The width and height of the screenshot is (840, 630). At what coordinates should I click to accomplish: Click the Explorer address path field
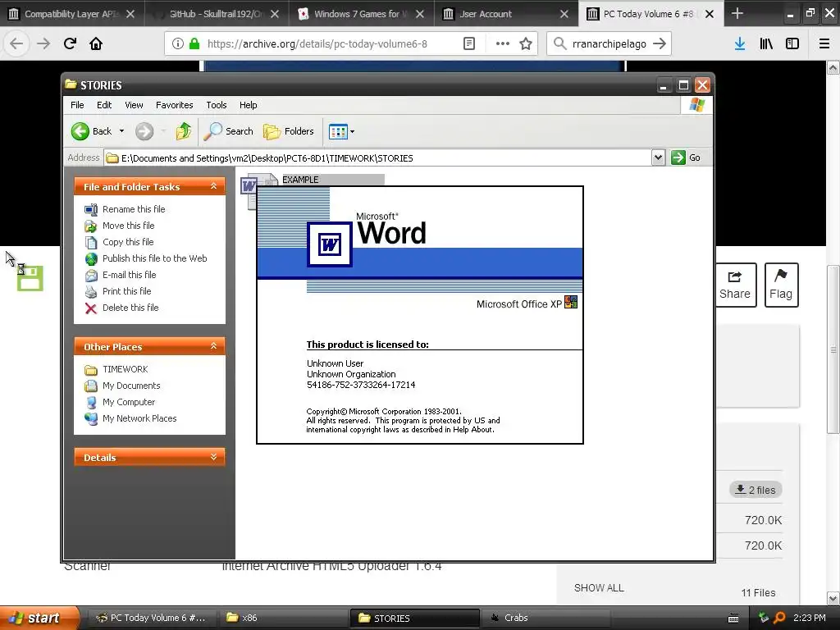tap(377, 158)
